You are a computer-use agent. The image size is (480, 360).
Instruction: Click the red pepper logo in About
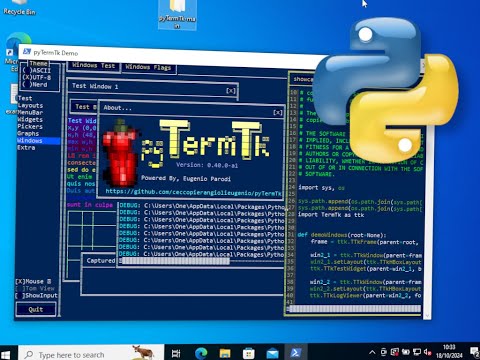(121, 154)
